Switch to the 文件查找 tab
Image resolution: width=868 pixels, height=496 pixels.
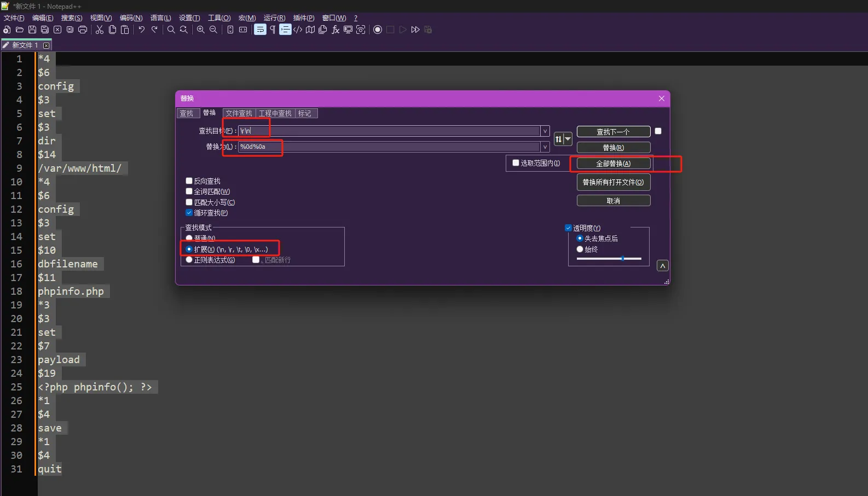239,114
